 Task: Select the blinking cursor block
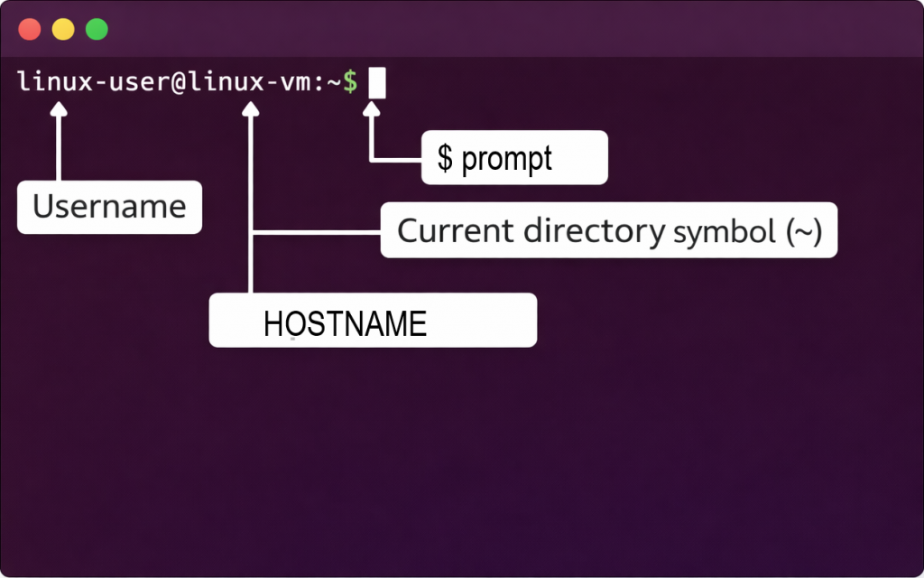pos(375,83)
